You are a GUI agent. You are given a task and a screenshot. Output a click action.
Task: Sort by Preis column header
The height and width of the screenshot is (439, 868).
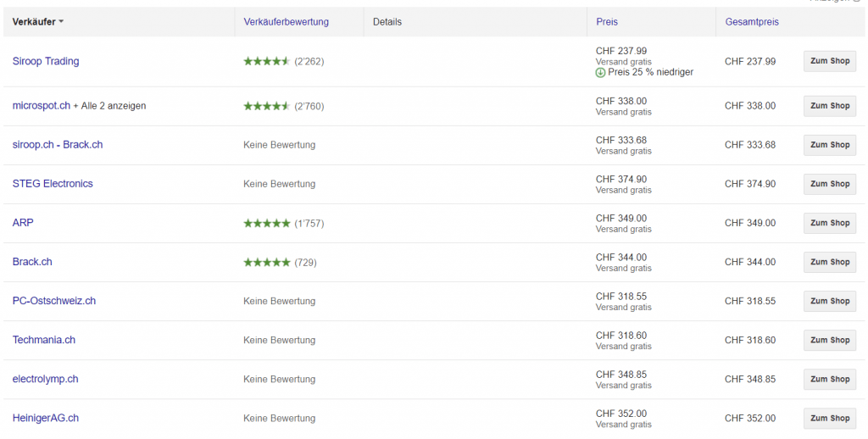click(x=607, y=22)
